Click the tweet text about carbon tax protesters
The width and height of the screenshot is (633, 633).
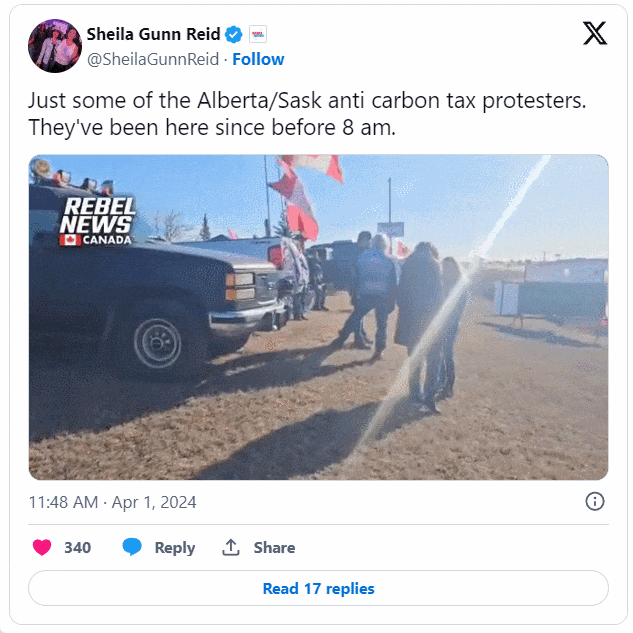(x=307, y=114)
